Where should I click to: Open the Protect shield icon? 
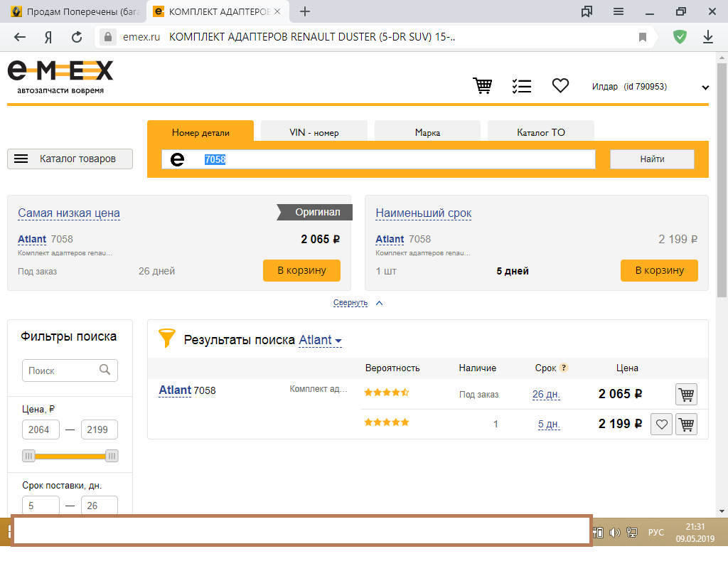point(680,37)
